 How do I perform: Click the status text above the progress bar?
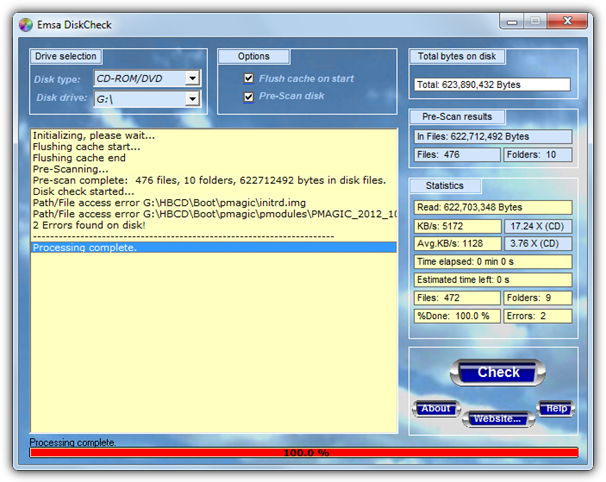72,442
